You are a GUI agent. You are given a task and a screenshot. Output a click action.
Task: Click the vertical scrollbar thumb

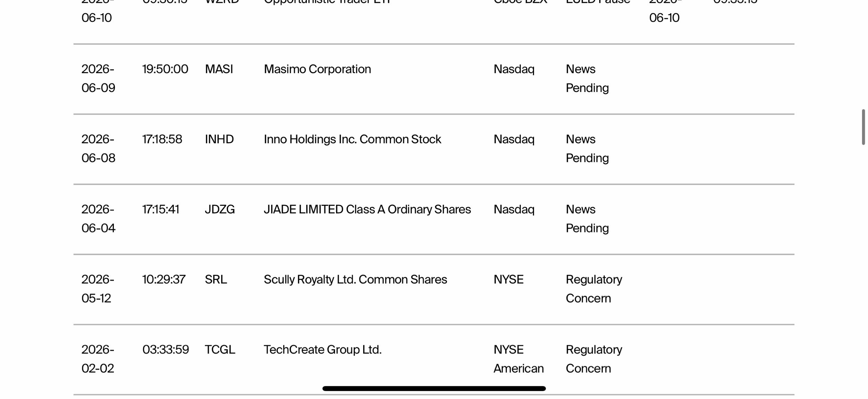(863, 127)
